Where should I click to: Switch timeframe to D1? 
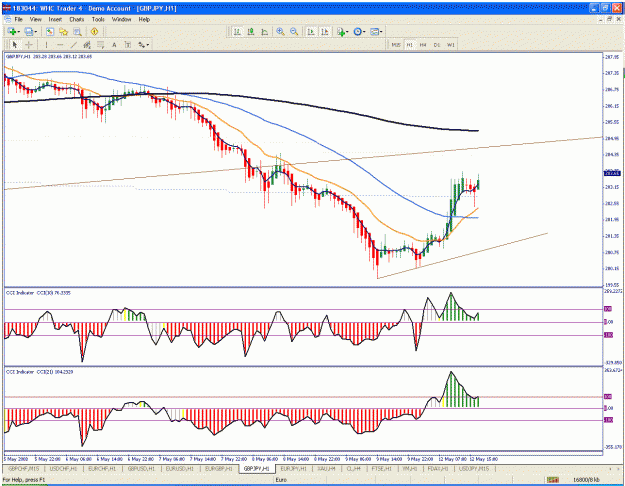coord(437,45)
